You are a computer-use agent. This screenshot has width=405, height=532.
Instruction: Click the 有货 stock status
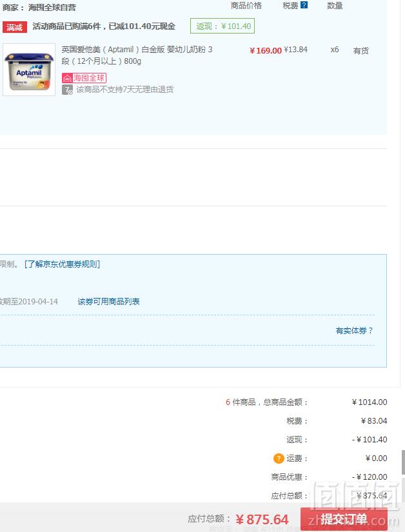[361, 50]
